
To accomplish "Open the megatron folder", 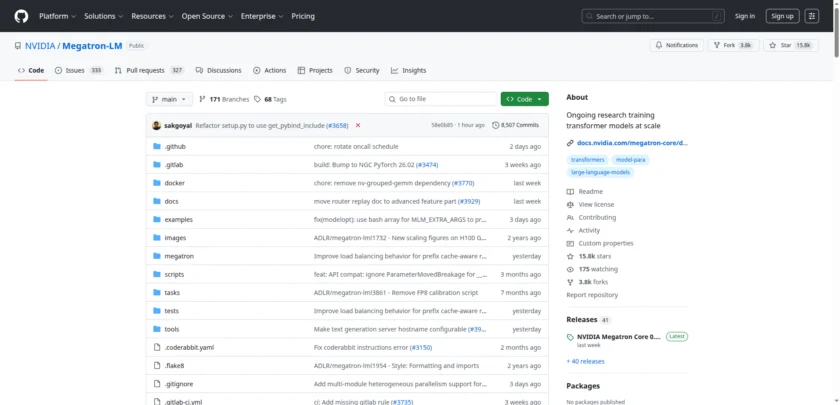I will [x=179, y=256].
